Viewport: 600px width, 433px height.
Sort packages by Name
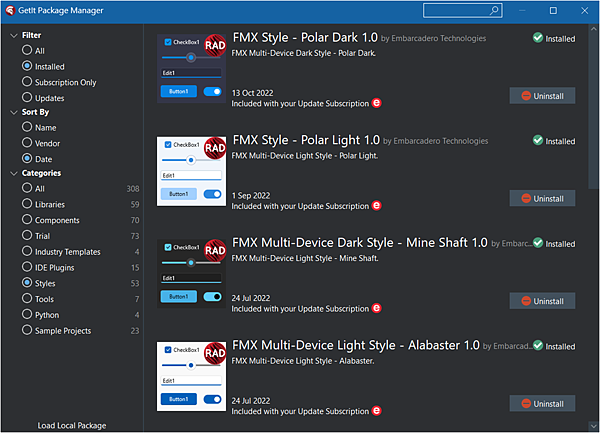coord(27,127)
